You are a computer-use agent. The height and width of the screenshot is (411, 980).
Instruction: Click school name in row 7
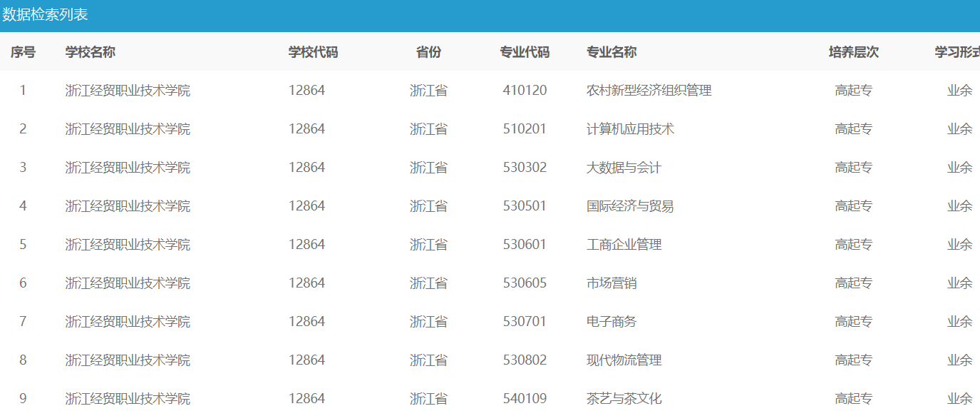(128, 322)
